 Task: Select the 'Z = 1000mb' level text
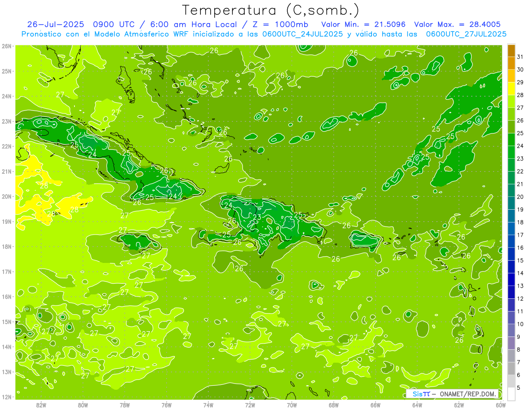pyautogui.click(x=282, y=24)
